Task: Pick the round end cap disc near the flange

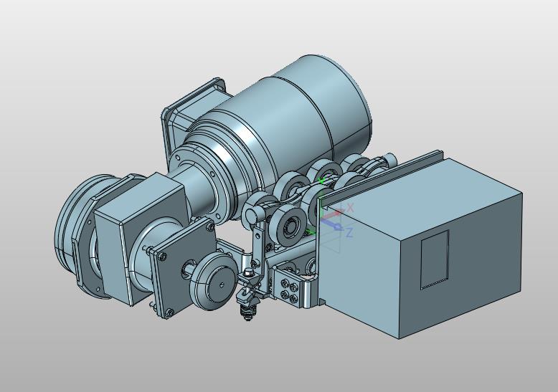Action: click(x=214, y=281)
